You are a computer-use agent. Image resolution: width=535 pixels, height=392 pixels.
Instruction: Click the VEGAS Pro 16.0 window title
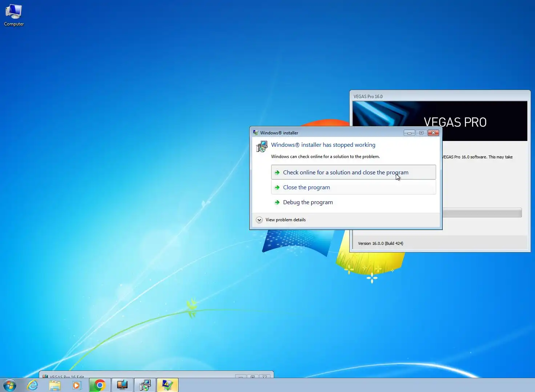click(x=368, y=96)
